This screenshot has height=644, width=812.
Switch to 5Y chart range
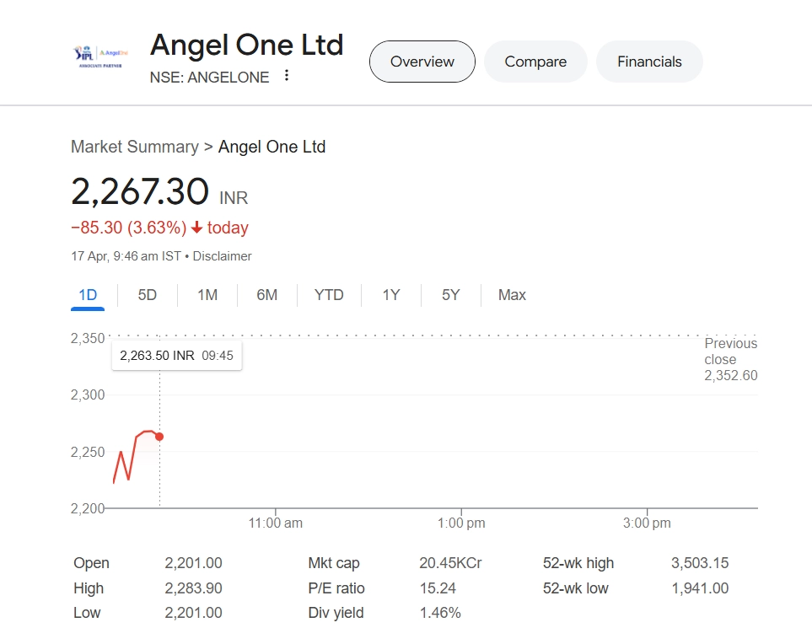[451, 295]
